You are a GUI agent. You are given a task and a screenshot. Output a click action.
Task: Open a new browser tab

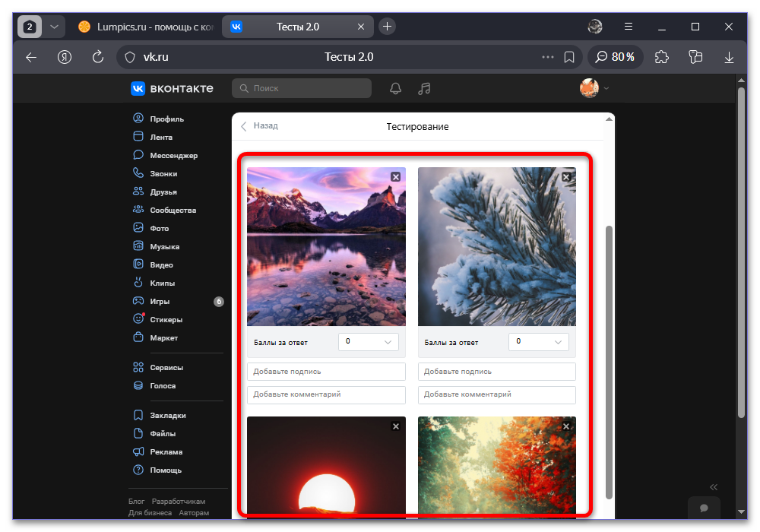pyautogui.click(x=387, y=27)
